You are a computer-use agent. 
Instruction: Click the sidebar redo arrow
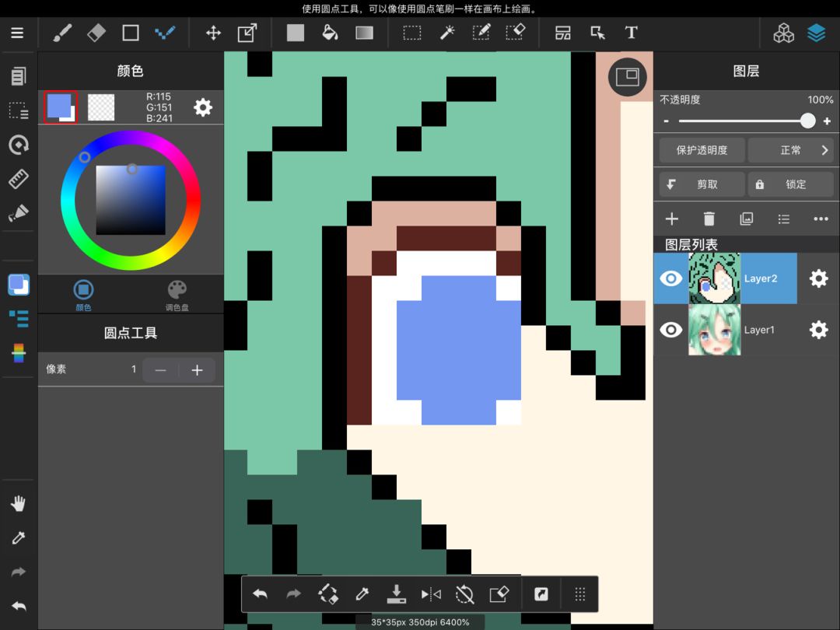(x=18, y=572)
